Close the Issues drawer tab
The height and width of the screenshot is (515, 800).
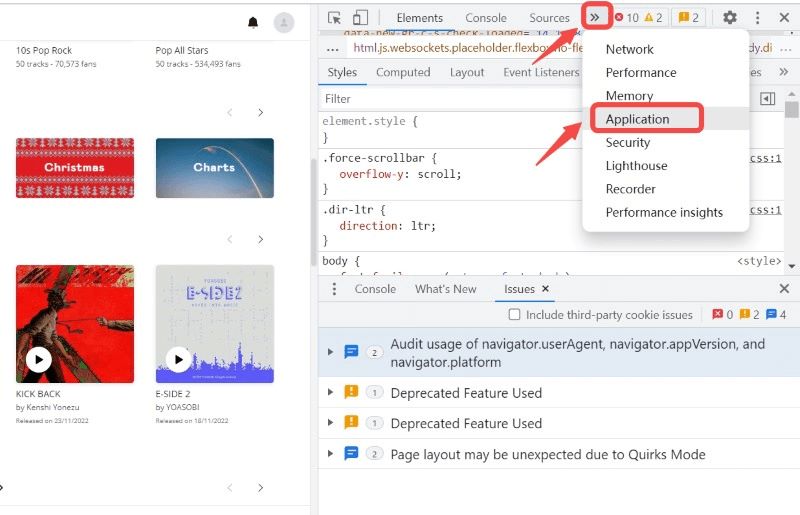[546, 289]
